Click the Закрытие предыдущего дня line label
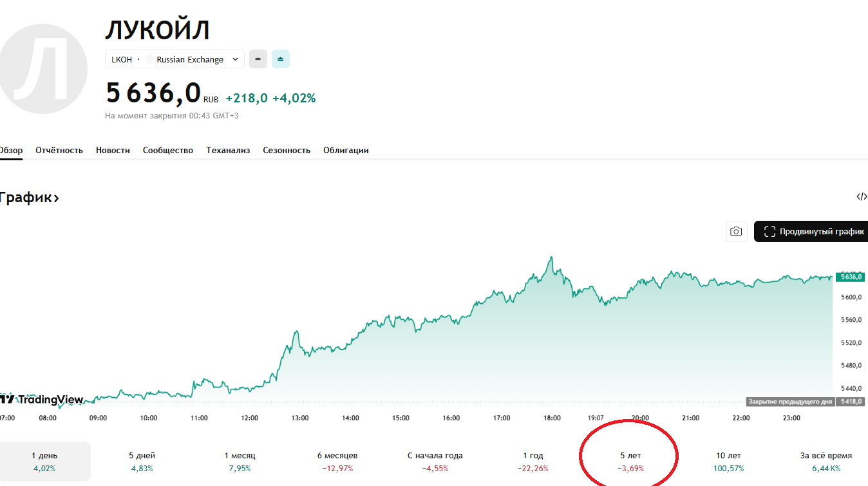 (790, 402)
